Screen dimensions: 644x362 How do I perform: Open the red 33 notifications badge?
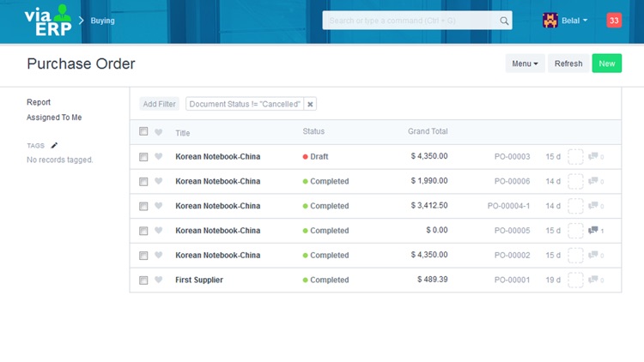pos(614,21)
